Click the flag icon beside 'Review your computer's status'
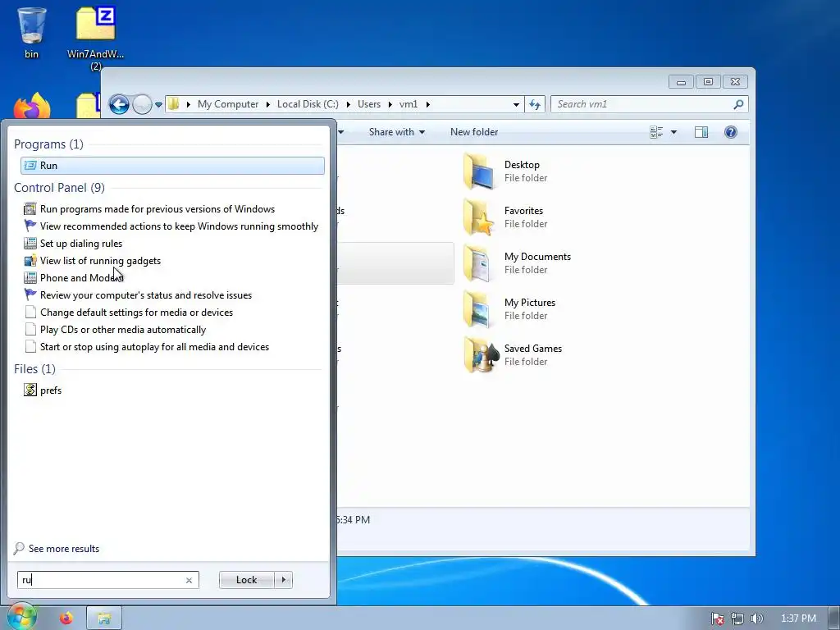Screen dimensions: 840x630 click(30, 295)
